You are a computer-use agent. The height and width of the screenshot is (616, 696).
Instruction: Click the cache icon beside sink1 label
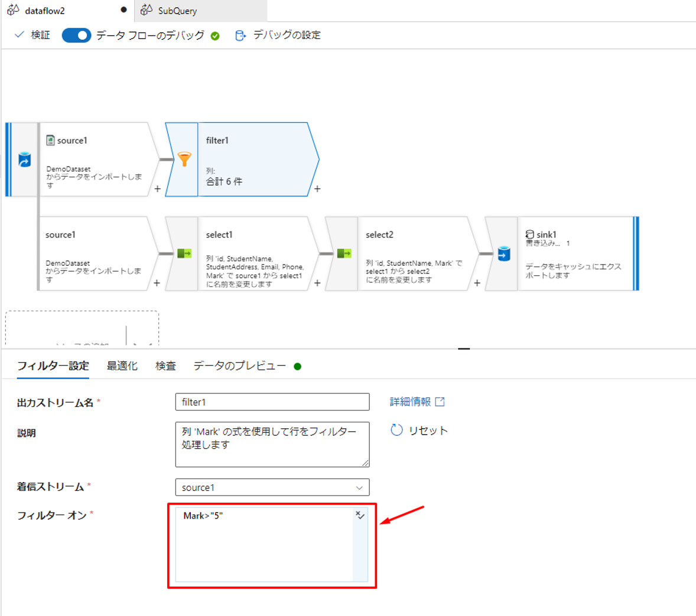point(529,234)
